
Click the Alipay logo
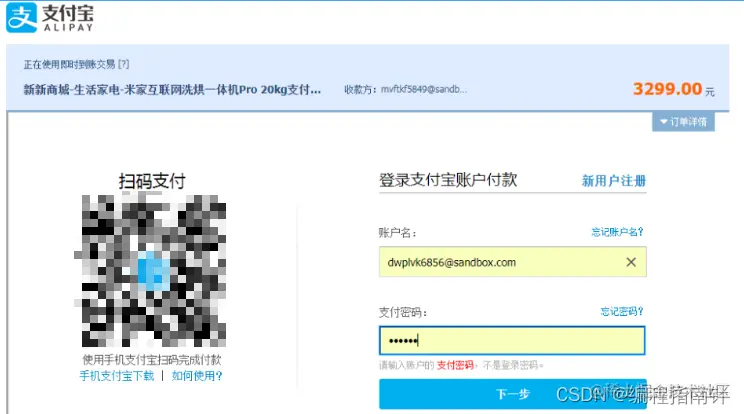click(49, 18)
